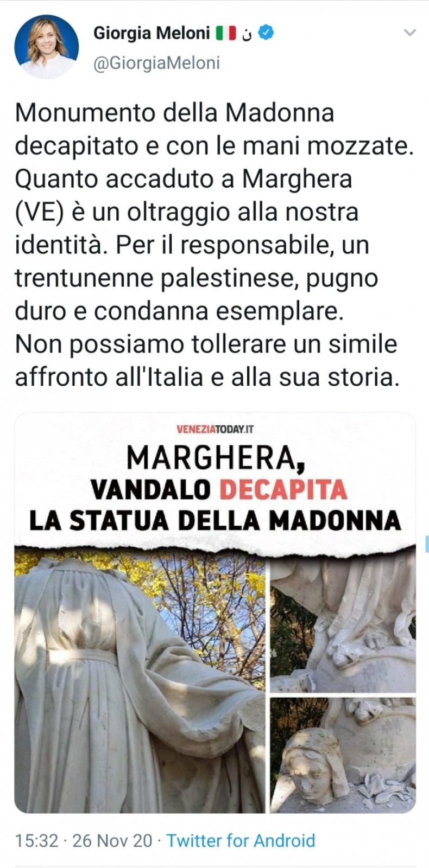
Task: Click the word Marghera in tweet text
Action: point(297,179)
